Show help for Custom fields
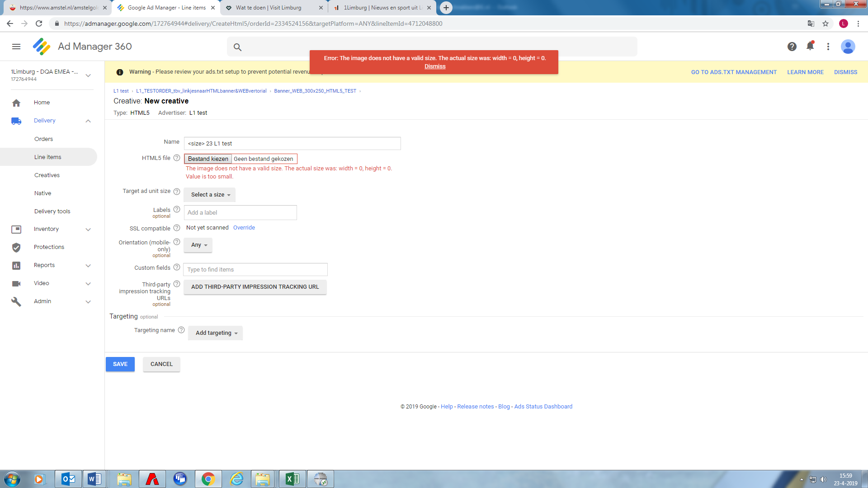The height and width of the screenshot is (488, 868). click(177, 267)
